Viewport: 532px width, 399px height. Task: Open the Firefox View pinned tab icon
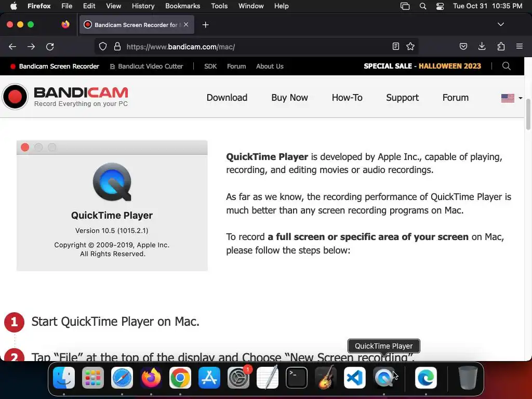click(x=65, y=24)
